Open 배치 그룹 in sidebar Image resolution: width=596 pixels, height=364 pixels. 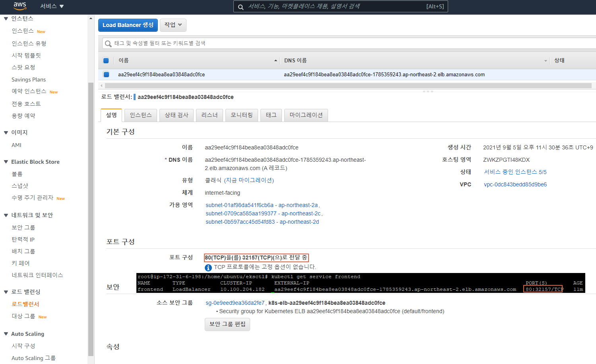click(x=23, y=252)
